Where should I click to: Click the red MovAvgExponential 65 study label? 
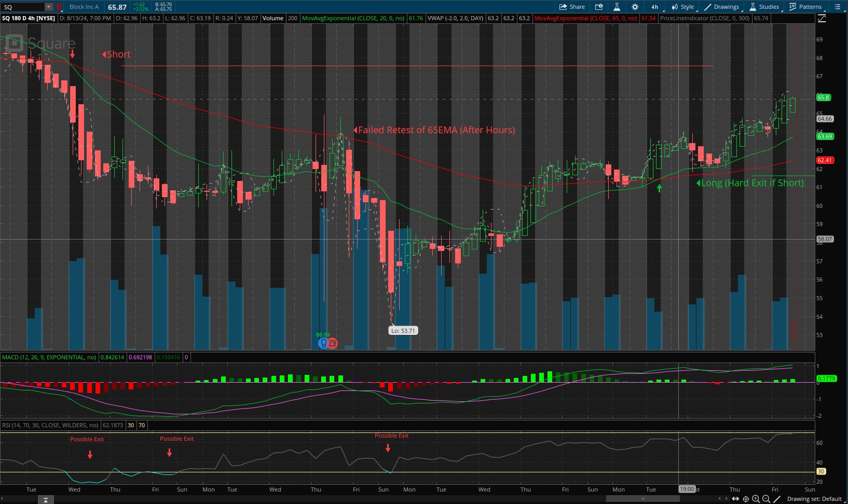[x=586, y=18]
